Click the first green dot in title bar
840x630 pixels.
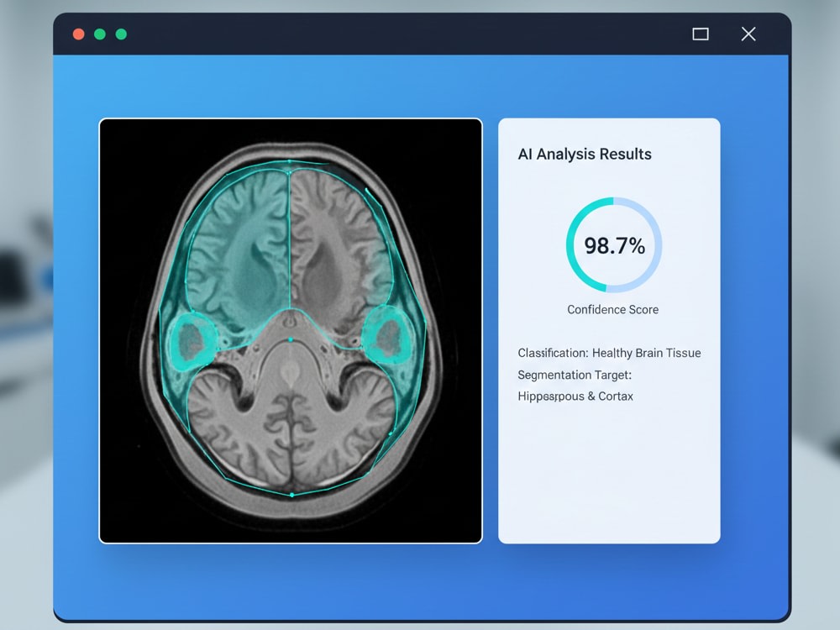(x=100, y=34)
